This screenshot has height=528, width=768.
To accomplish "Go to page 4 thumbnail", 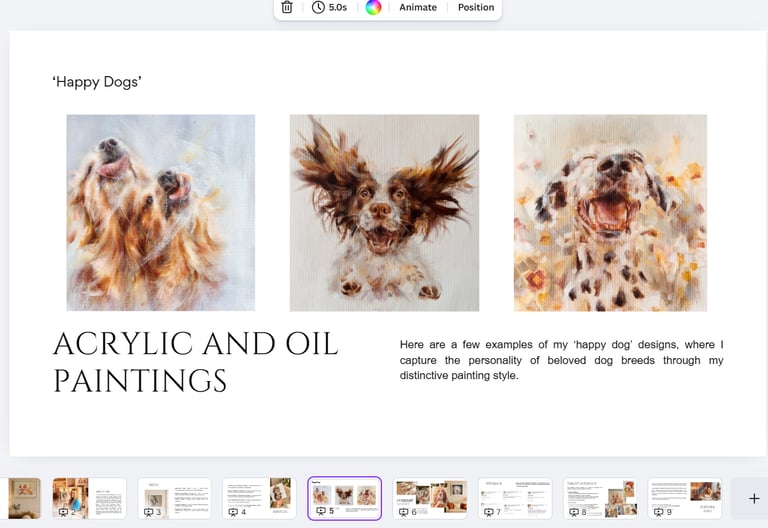I will coord(259,498).
